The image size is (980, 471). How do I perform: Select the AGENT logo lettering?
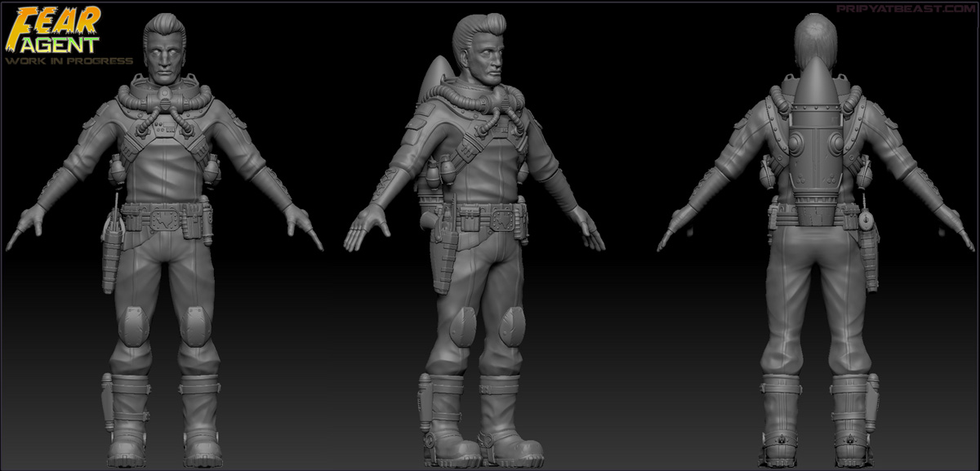(60, 47)
